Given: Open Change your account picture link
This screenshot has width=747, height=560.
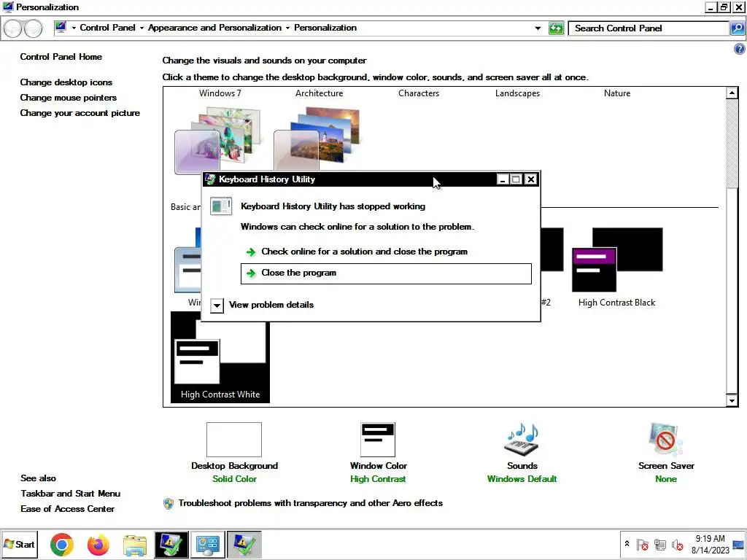Looking at the screenshot, I should click(x=80, y=113).
